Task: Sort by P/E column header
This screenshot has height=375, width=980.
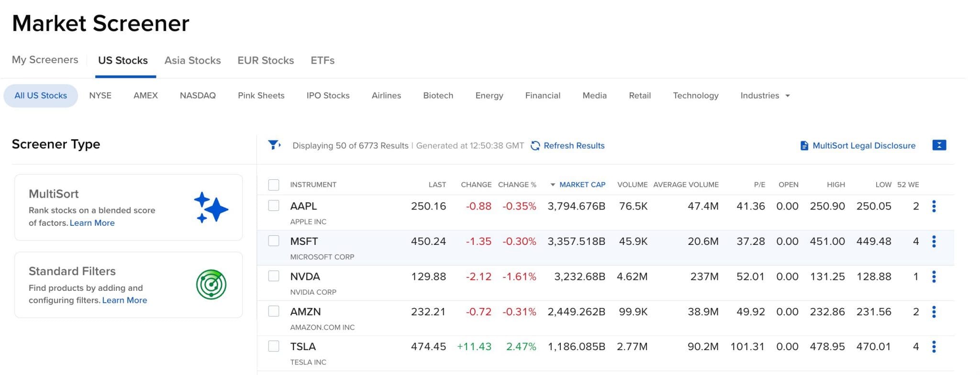Action: click(759, 185)
